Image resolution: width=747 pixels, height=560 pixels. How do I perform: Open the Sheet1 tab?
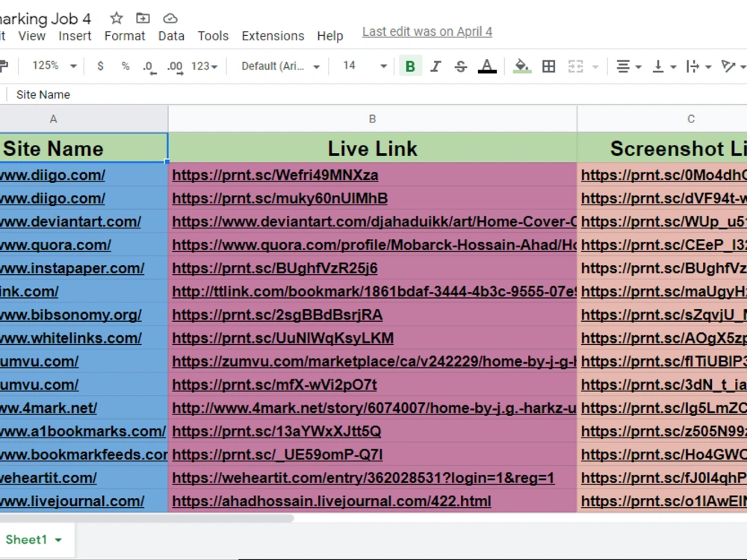[26, 540]
